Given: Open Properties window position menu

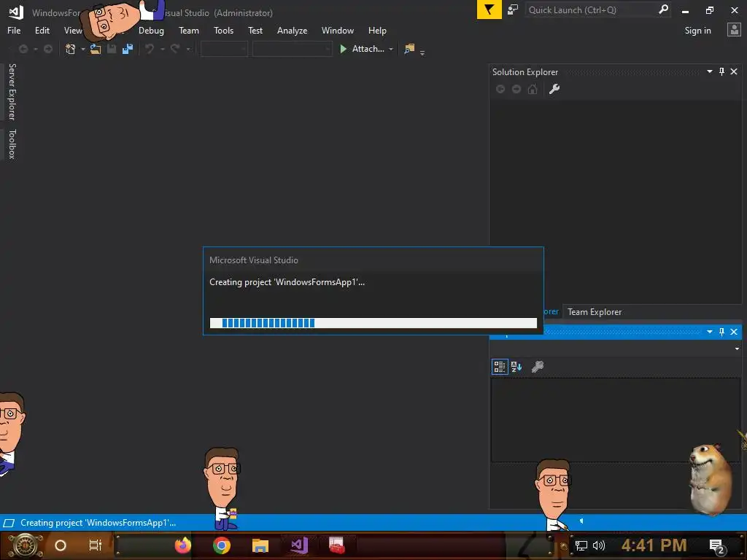Looking at the screenshot, I should (x=709, y=332).
